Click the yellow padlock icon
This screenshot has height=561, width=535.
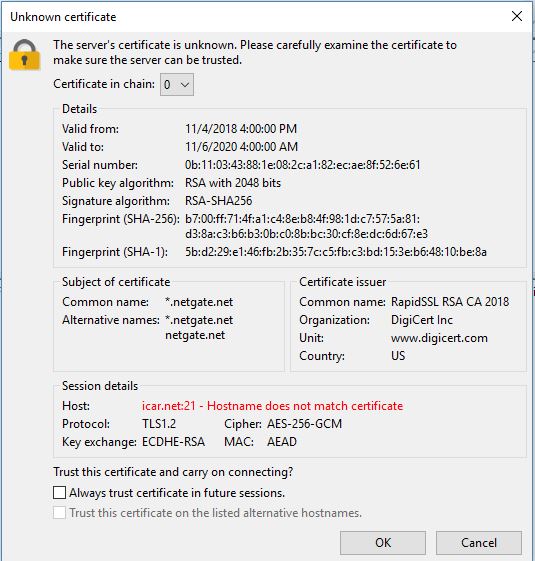coord(24,55)
